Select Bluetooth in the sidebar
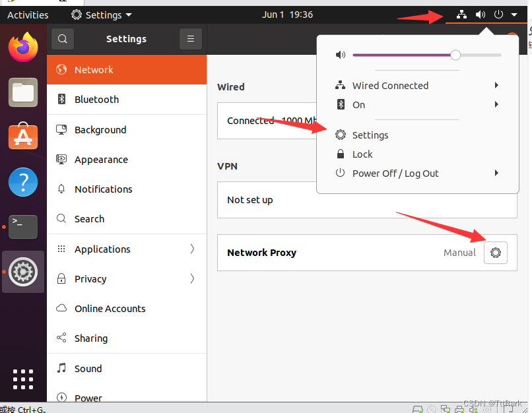Viewport: 532px width, 413px height. point(127,100)
